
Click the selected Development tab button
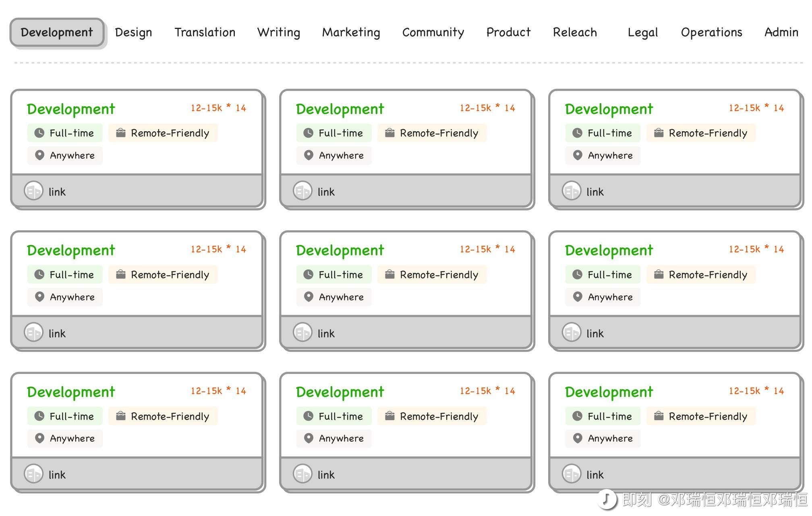(57, 33)
